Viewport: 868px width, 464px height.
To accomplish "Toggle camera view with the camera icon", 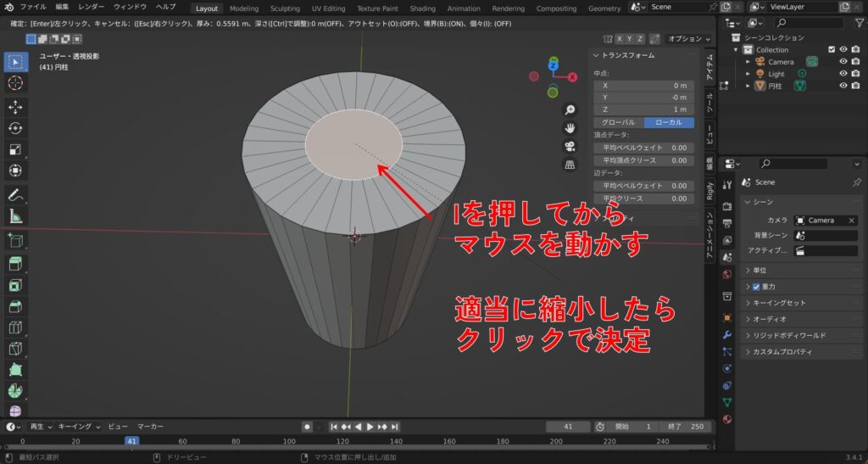I will pyautogui.click(x=570, y=146).
